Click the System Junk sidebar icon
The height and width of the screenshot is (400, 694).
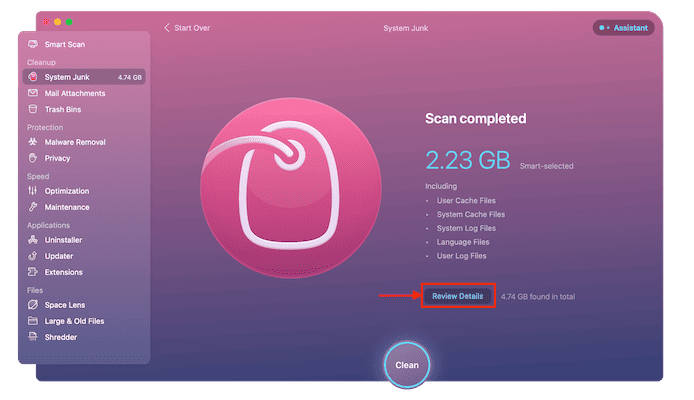33,77
